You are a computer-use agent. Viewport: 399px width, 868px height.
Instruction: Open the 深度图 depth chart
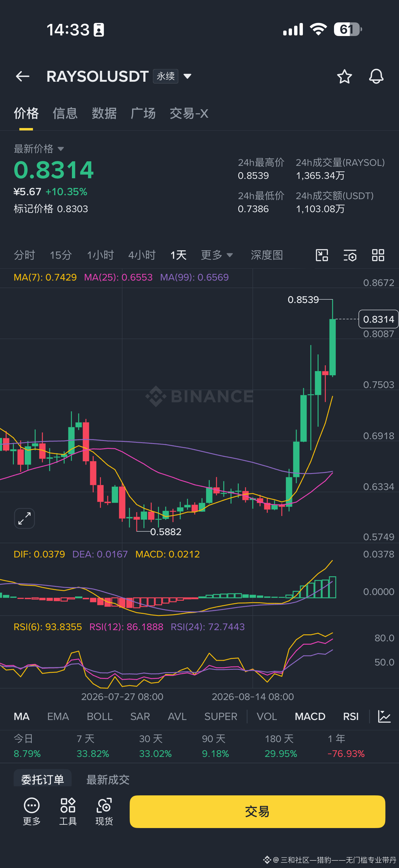point(267,255)
